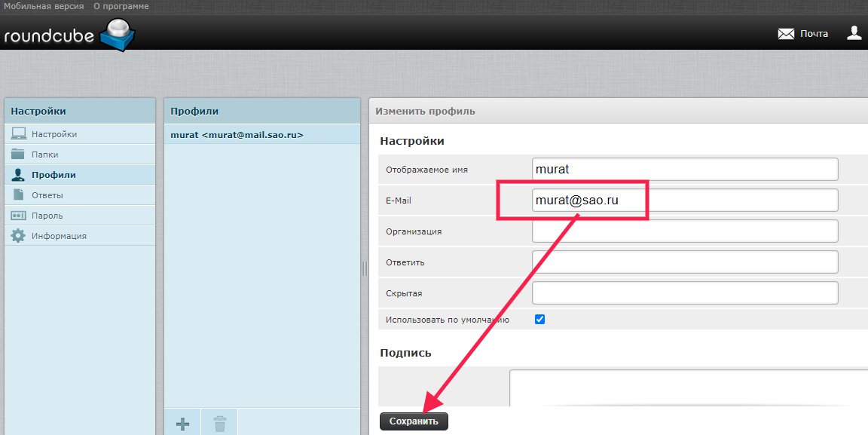
Task: Open the Ответы settings section
Action: point(47,195)
